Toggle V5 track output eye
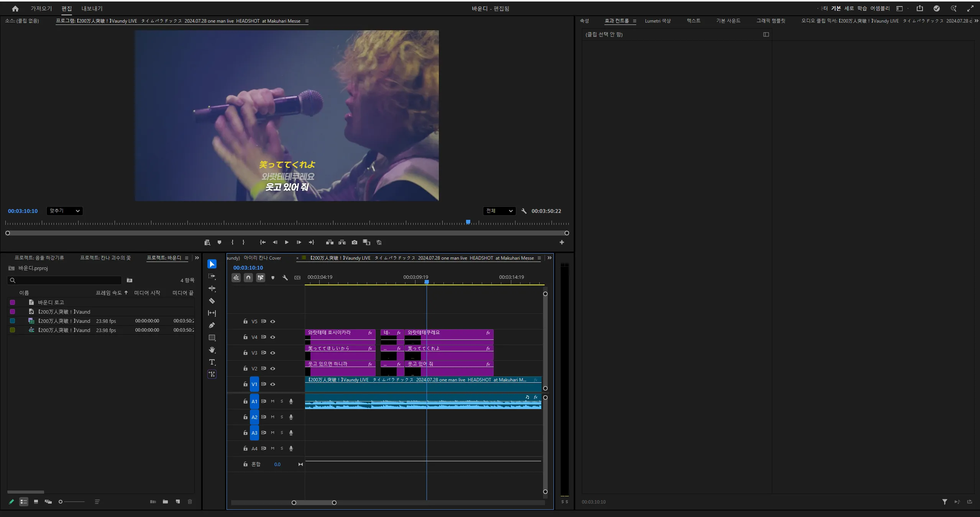The width and height of the screenshot is (980, 517). (x=273, y=322)
